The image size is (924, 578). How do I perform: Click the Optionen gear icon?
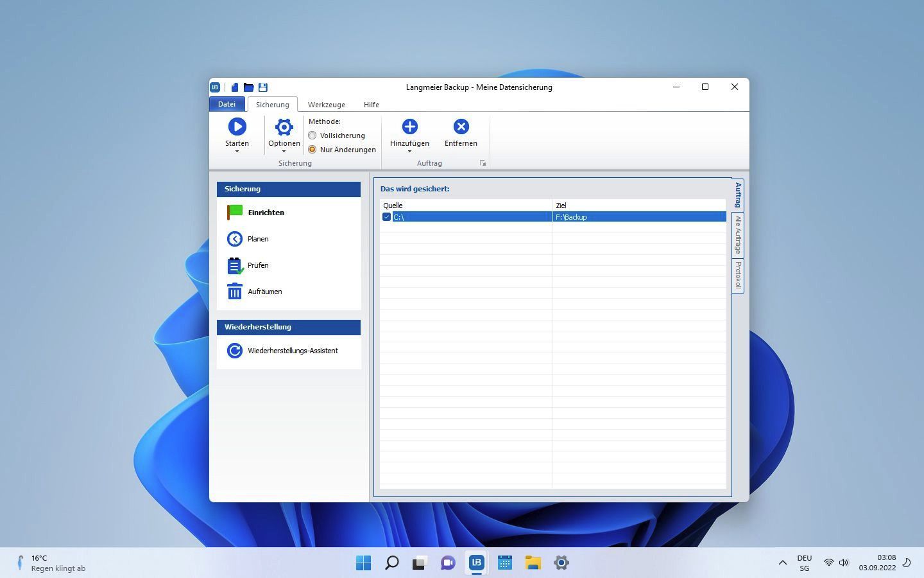click(284, 127)
